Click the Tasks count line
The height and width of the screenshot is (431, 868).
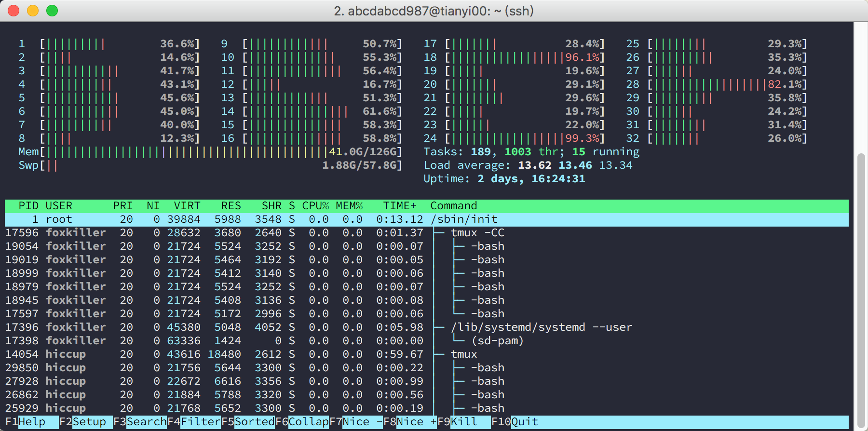(x=531, y=152)
